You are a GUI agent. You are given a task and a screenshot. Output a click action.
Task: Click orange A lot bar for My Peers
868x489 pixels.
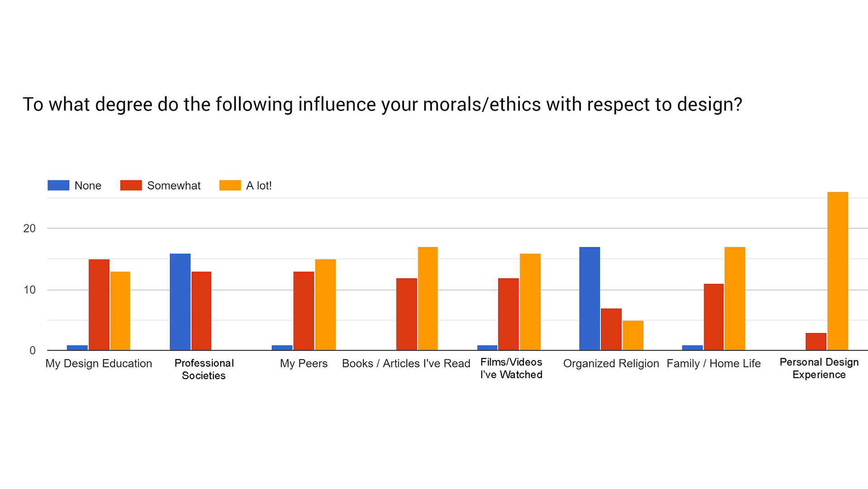325,304
